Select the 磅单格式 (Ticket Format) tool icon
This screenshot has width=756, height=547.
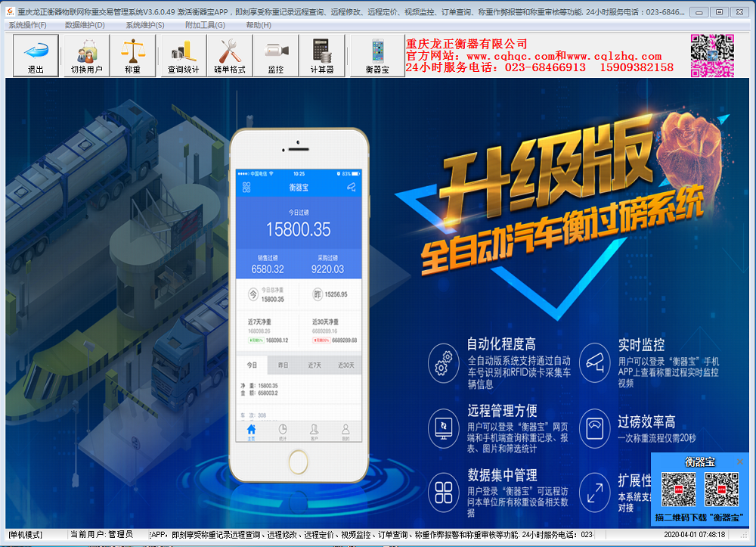pos(230,56)
